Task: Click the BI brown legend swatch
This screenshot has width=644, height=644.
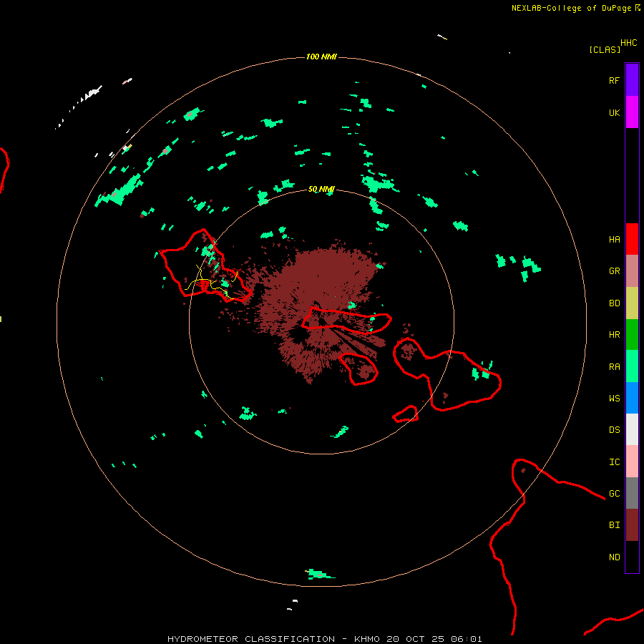Action: [x=632, y=525]
